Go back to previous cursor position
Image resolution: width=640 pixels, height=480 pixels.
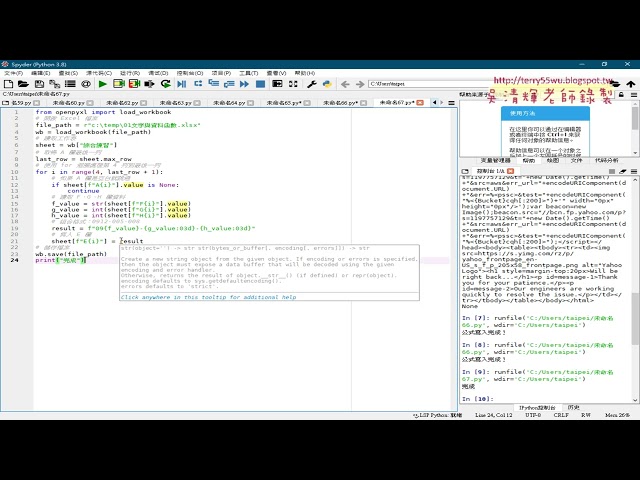point(345,84)
